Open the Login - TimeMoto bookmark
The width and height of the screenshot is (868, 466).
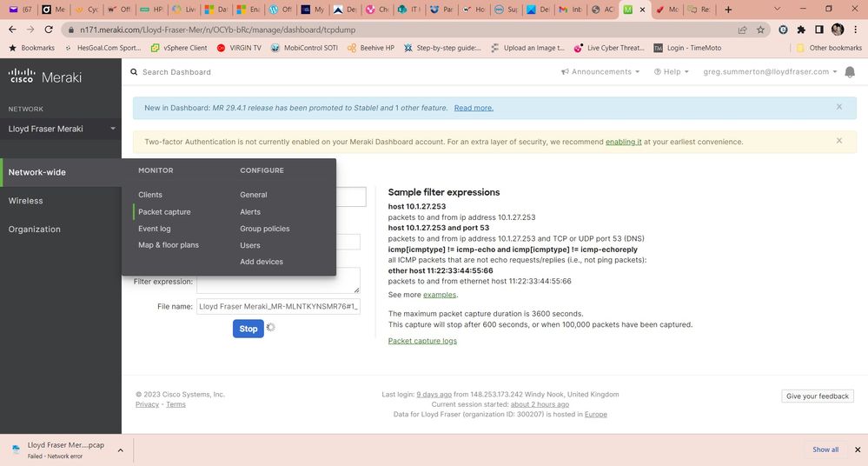[x=687, y=48]
